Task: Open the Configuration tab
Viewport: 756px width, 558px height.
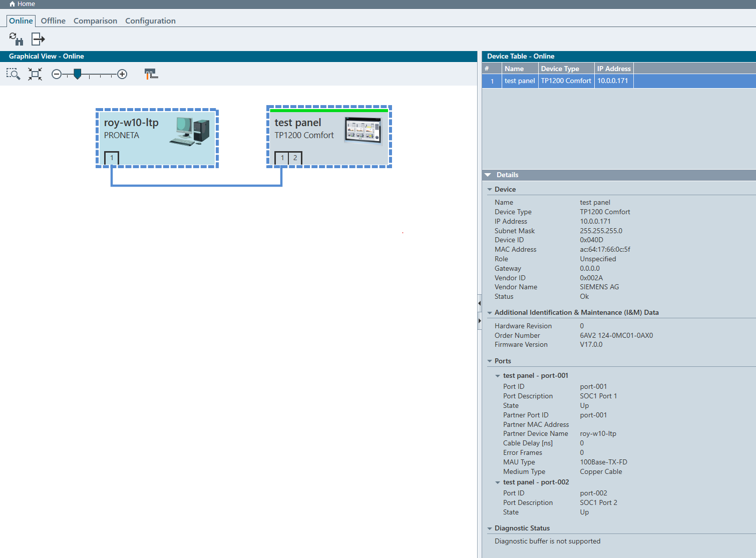Action: click(x=150, y=21)
